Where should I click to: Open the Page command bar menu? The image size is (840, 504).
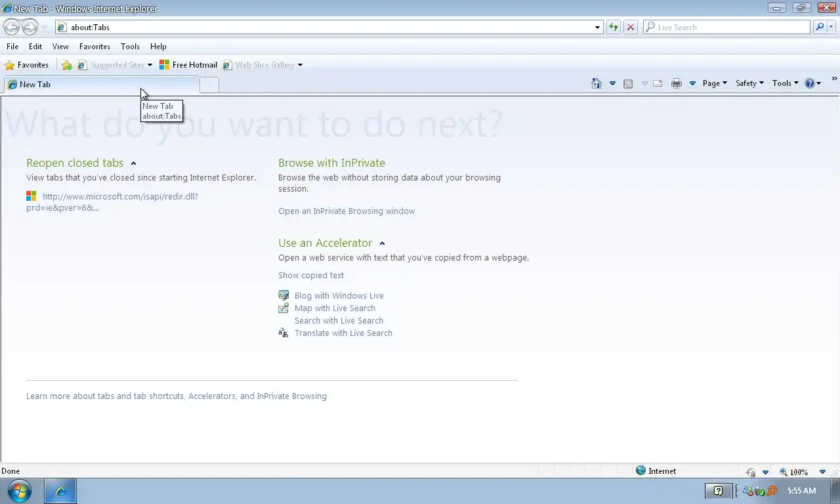pos(715,83)
